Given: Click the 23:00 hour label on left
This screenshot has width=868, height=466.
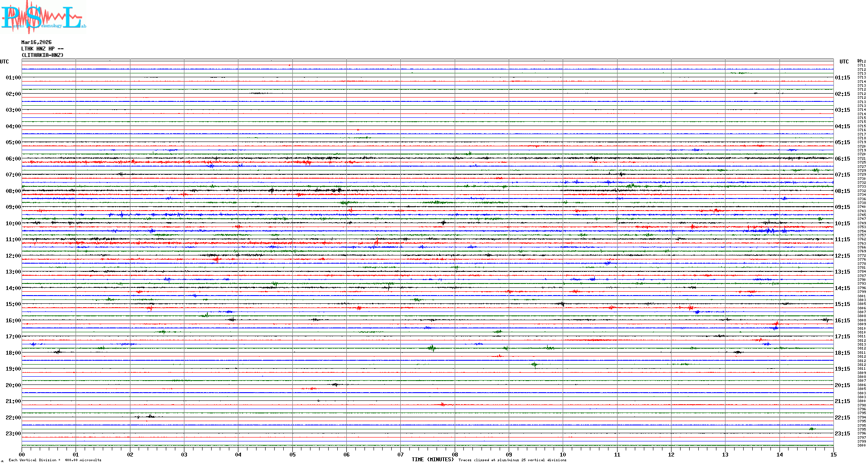Looking at the screenshot, I should click(13, 434).
